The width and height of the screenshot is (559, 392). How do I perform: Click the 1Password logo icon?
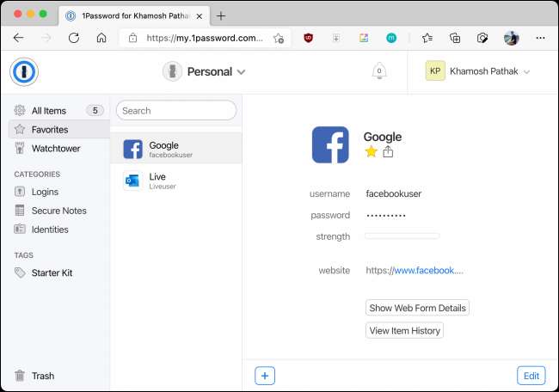tap(24, 71)
